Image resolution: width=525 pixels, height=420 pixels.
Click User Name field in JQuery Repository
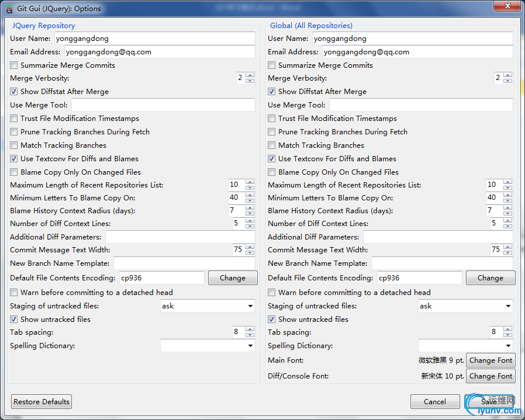[155, 39]
